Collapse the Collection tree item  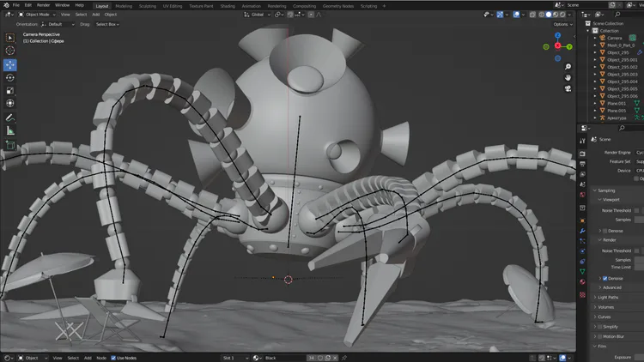pyautogui.click(x=588, y=31)
